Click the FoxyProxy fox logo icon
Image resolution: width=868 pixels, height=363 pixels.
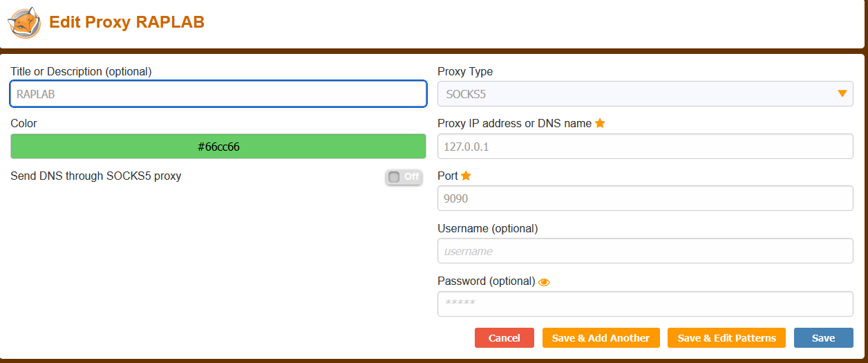click(x=24, y=23)
